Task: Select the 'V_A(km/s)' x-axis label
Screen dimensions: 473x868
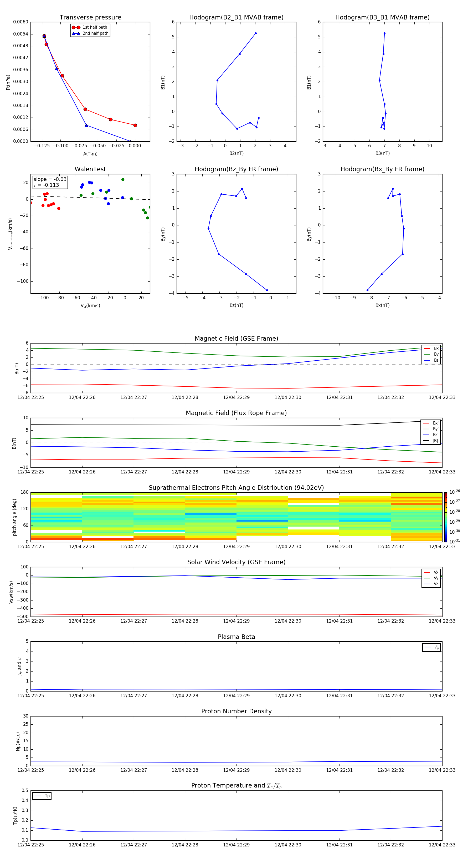Action: tap(90, 306)
